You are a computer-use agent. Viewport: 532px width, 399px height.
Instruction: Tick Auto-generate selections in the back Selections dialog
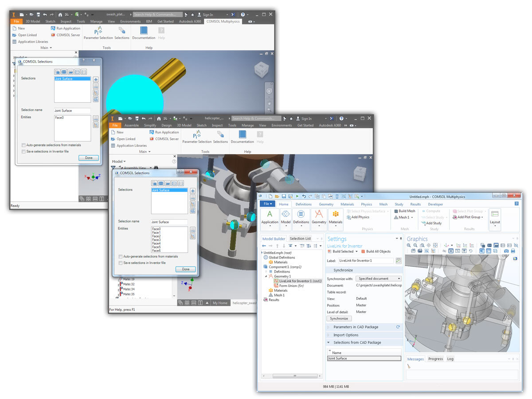(x=23, y=145)
